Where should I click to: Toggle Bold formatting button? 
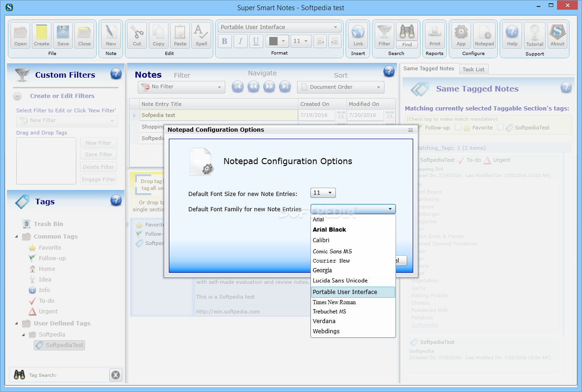(224, 41)
